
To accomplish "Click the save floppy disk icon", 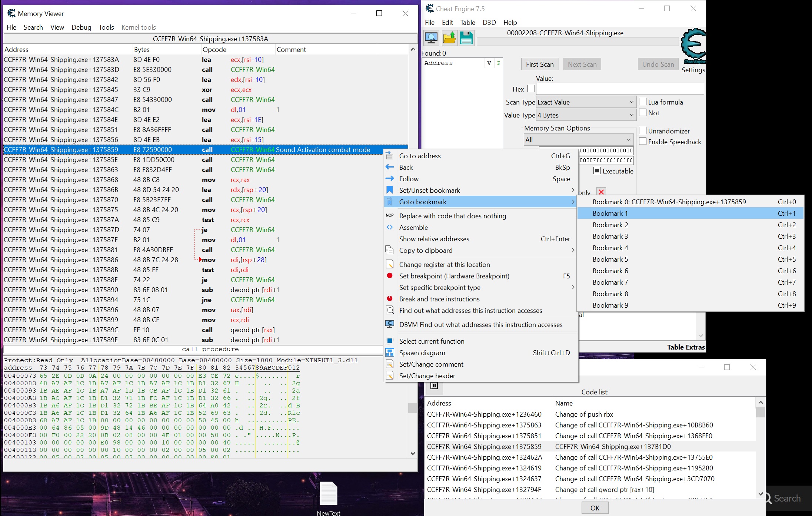I will (466, 38).
